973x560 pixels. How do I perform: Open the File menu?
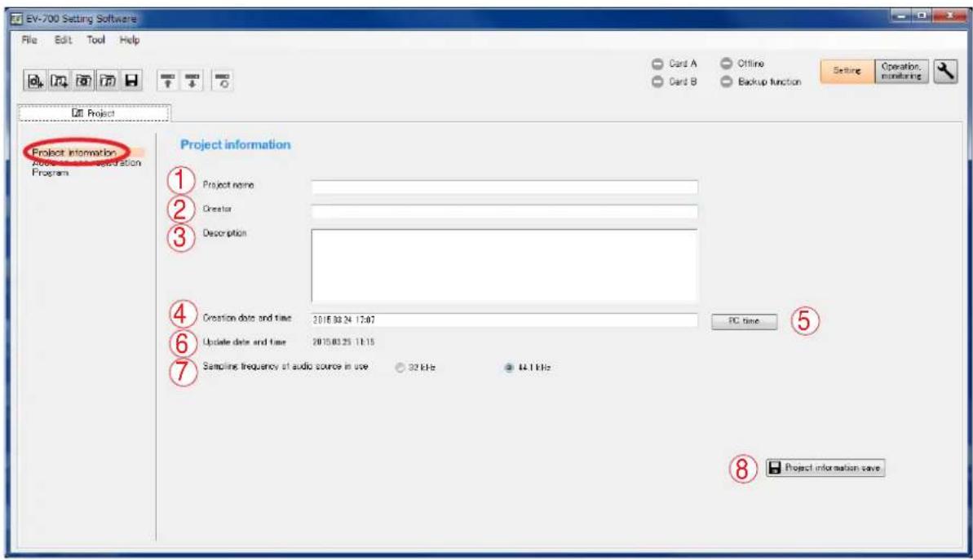(29, 40)
